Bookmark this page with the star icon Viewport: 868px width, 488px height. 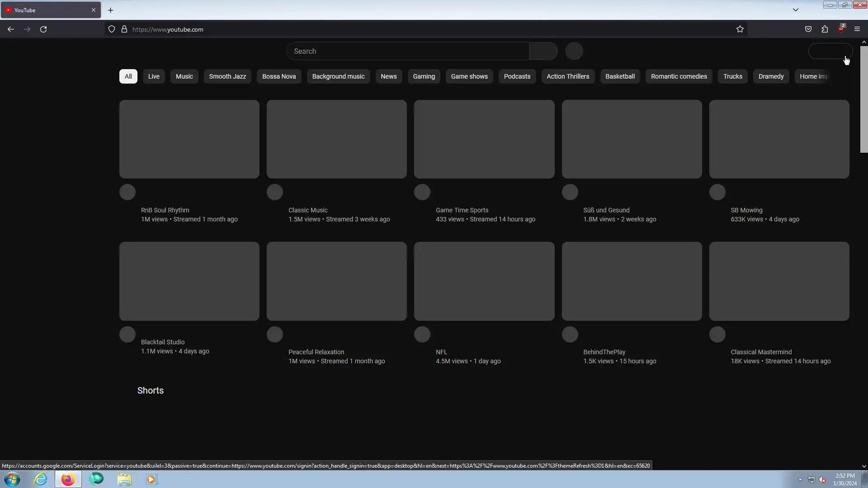pos(740,29)
